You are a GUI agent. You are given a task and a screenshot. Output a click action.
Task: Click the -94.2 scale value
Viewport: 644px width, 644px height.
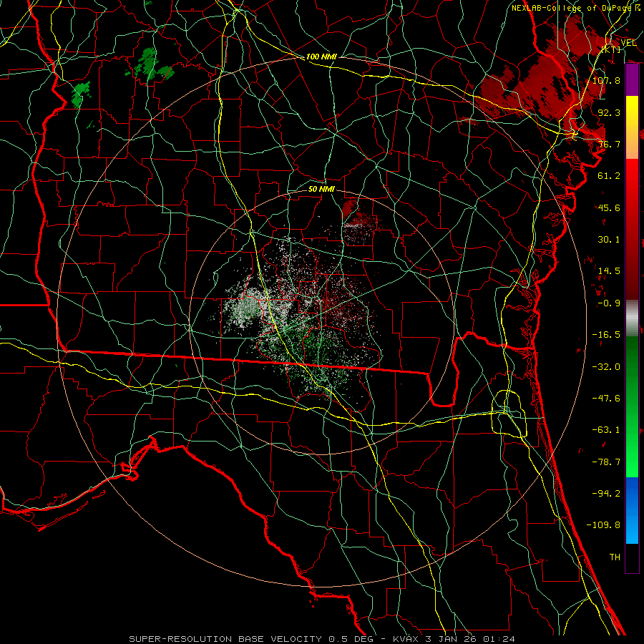(x=606, y=494)
